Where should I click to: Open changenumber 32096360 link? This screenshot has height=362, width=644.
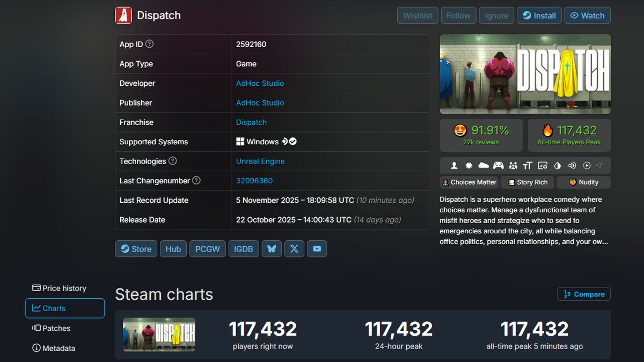tap(254, 181)
